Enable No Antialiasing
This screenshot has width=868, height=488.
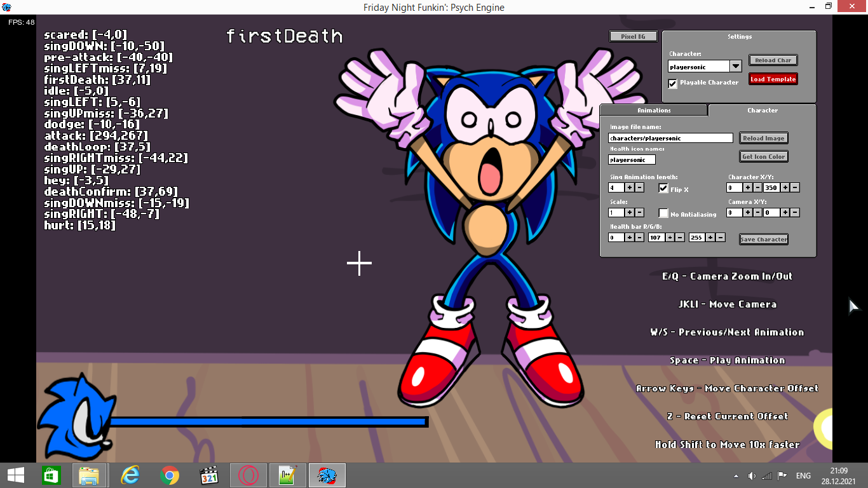click(x=663, y=214)
